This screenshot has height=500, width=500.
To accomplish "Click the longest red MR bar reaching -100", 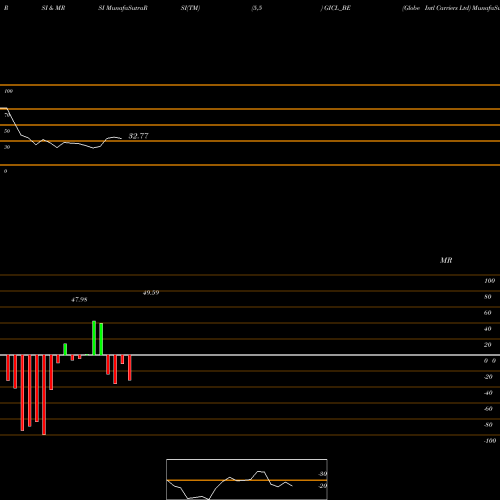I will 44,395.
